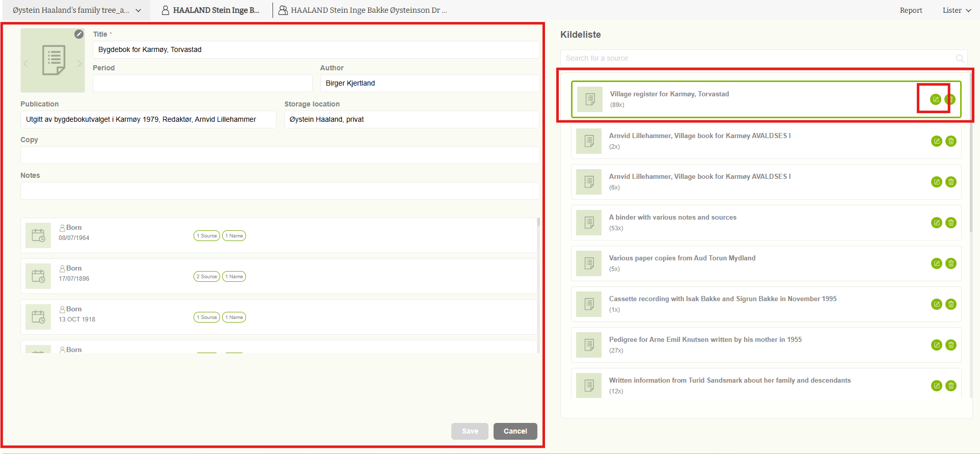980x454 pixels.
Task: Switch to HAALAND Stein Inge B... person tab
Action: [x=211, y=10]
